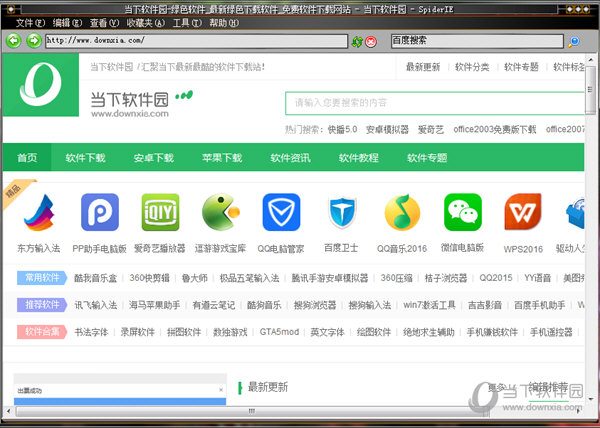
Task: Open the 爱奇艺播放器 icon
Action: (160, 212)
